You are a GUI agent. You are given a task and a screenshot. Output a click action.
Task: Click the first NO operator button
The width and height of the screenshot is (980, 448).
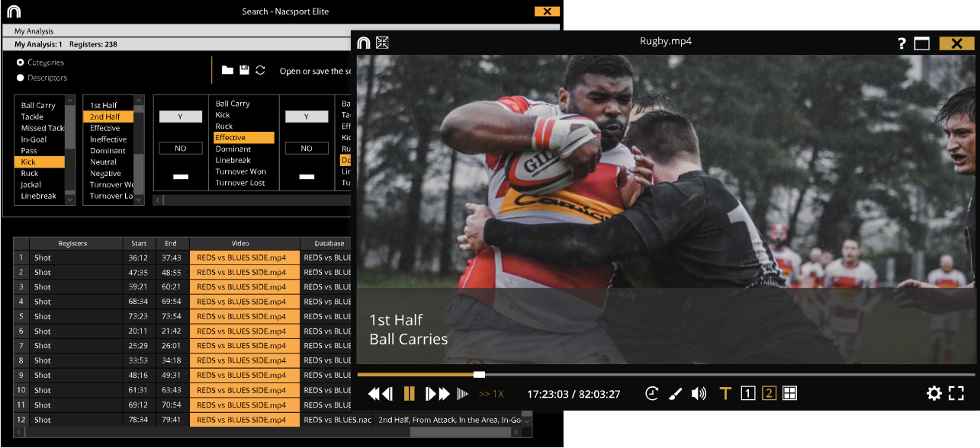coord(180,149)
